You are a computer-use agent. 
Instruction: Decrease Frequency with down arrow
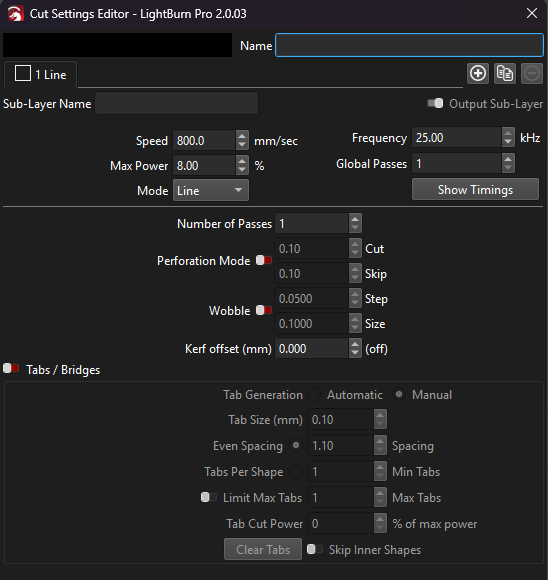508,142
